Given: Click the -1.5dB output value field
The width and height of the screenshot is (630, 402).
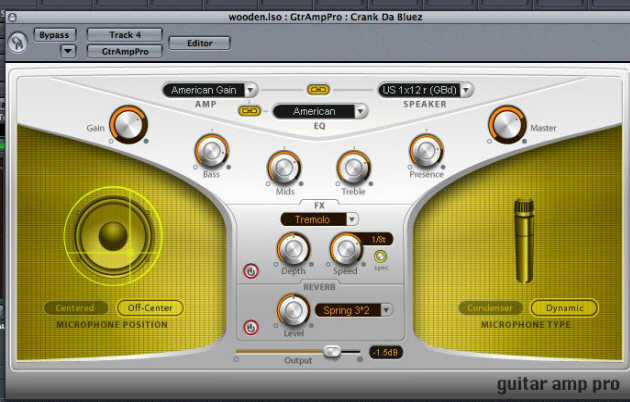Looking at the screenshot, I should 386,352.
